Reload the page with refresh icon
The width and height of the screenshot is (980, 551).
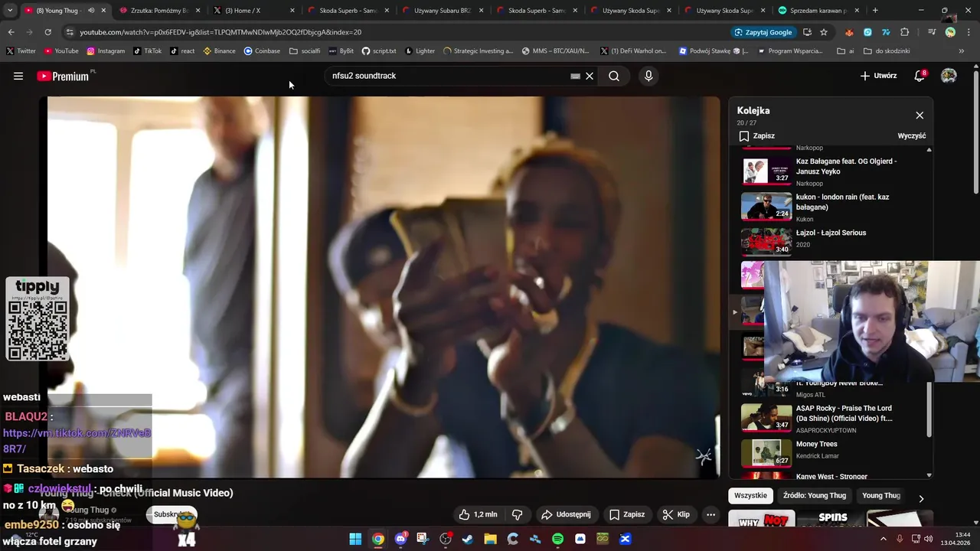tap(47, 32)
